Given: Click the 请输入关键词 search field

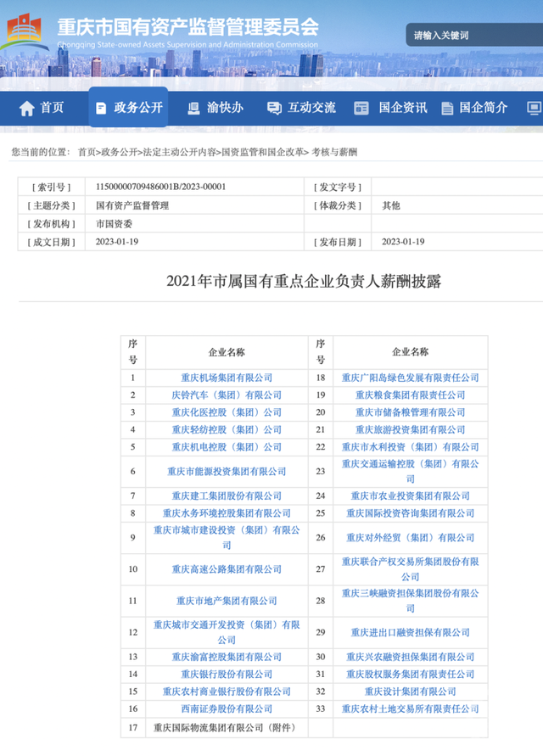Looking at the screenshot, I should (x=474, y=35).
